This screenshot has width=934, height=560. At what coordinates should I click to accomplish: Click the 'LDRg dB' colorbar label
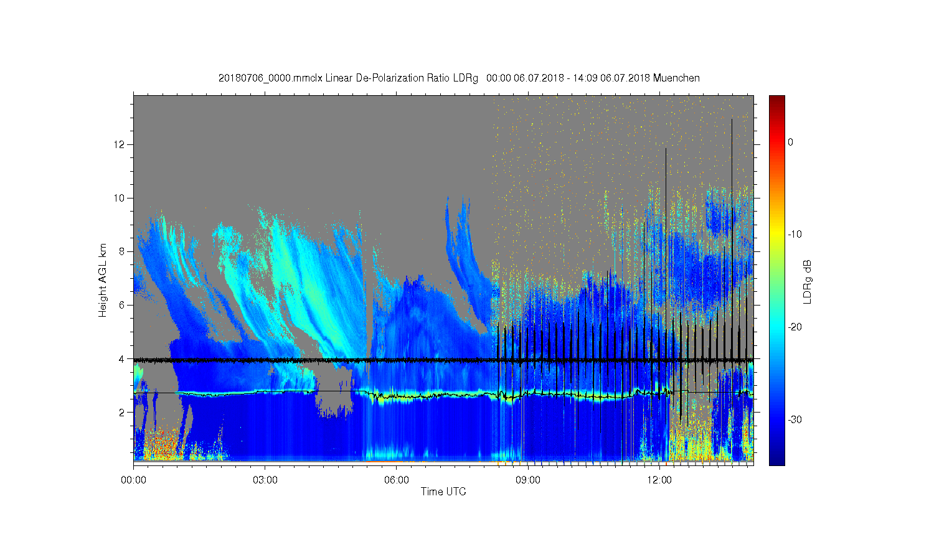coord(808,281)
